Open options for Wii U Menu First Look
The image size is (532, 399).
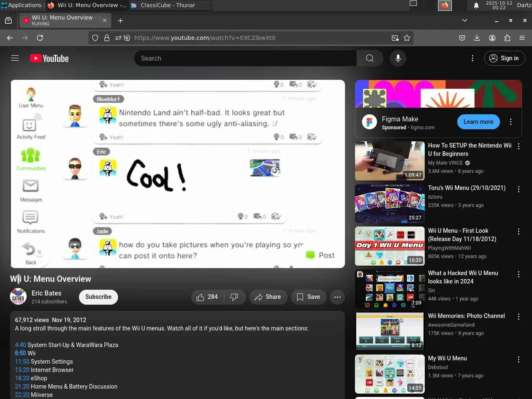point(519,232)
